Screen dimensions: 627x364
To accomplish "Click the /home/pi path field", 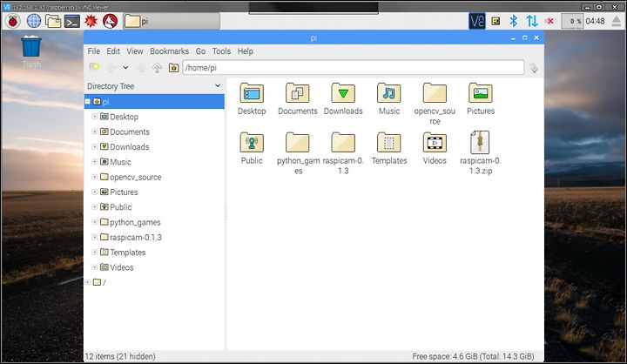I will click(x=354, y=68).
